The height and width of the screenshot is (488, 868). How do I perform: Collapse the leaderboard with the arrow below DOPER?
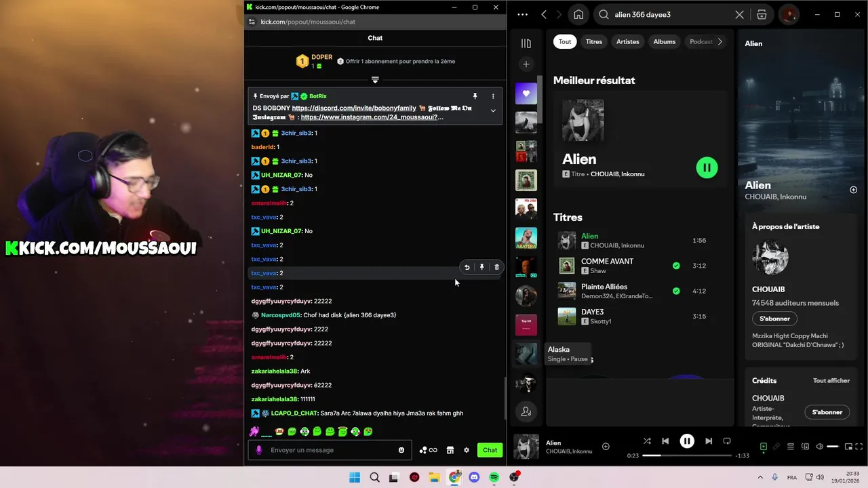375,80
